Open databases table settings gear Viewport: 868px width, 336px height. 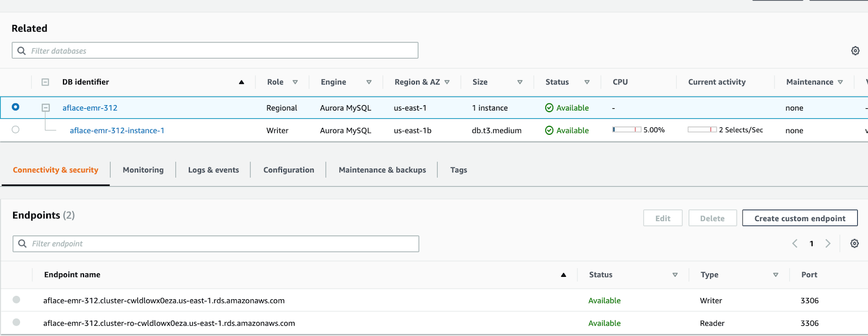[855, 50]
